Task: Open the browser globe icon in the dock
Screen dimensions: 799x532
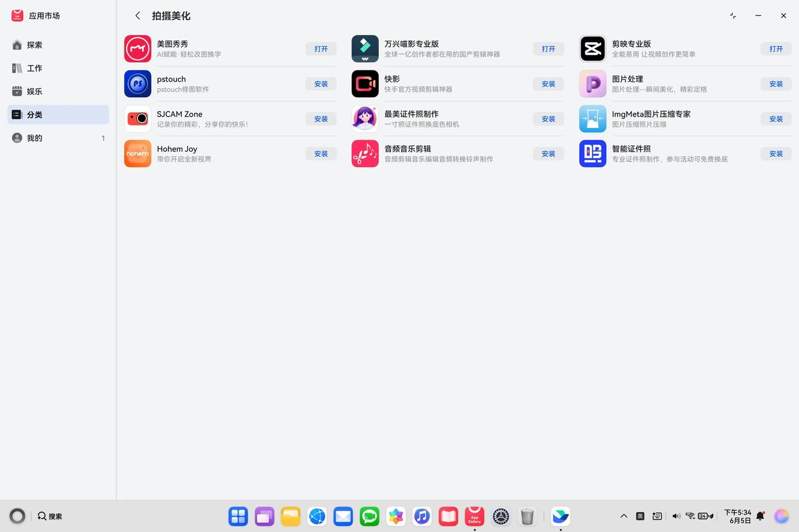Action: click(317, 516)
